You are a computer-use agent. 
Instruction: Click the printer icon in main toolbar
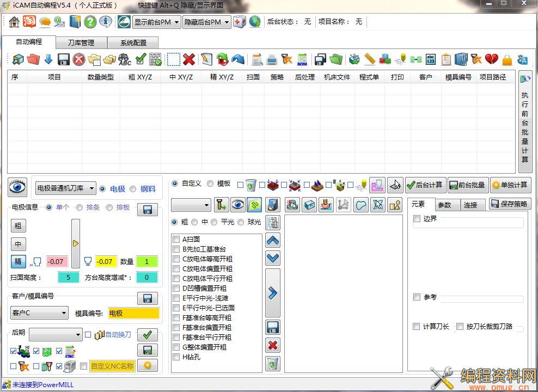point(272,59)
